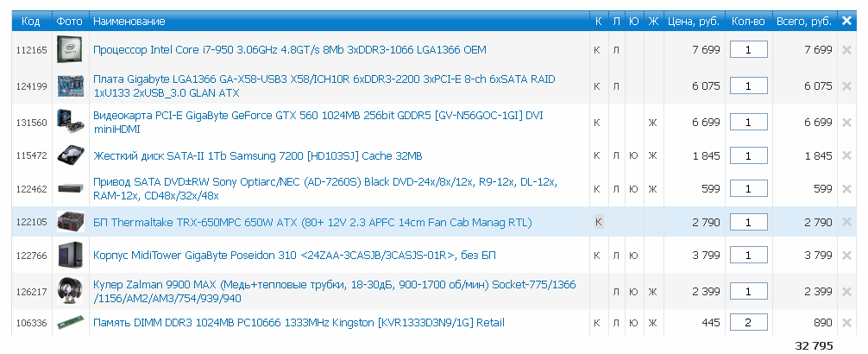Click product code 126217

click(x=32, y=292)
